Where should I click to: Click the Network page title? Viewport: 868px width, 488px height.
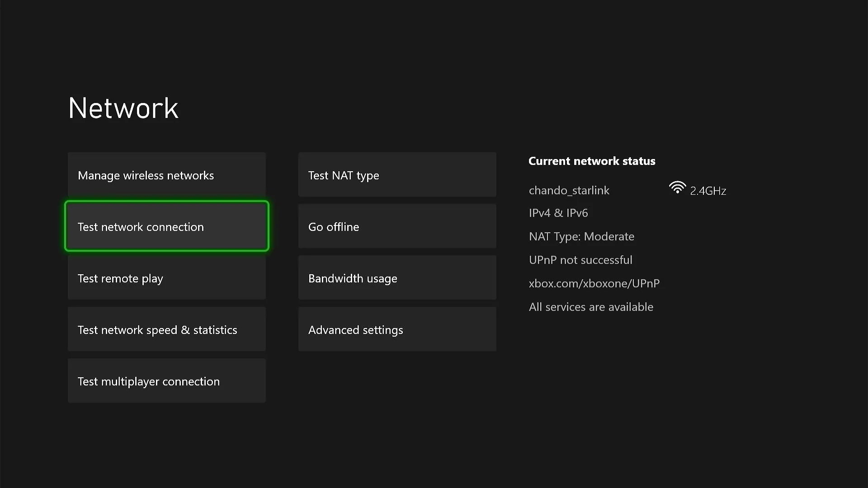click(x=123, y=108)
